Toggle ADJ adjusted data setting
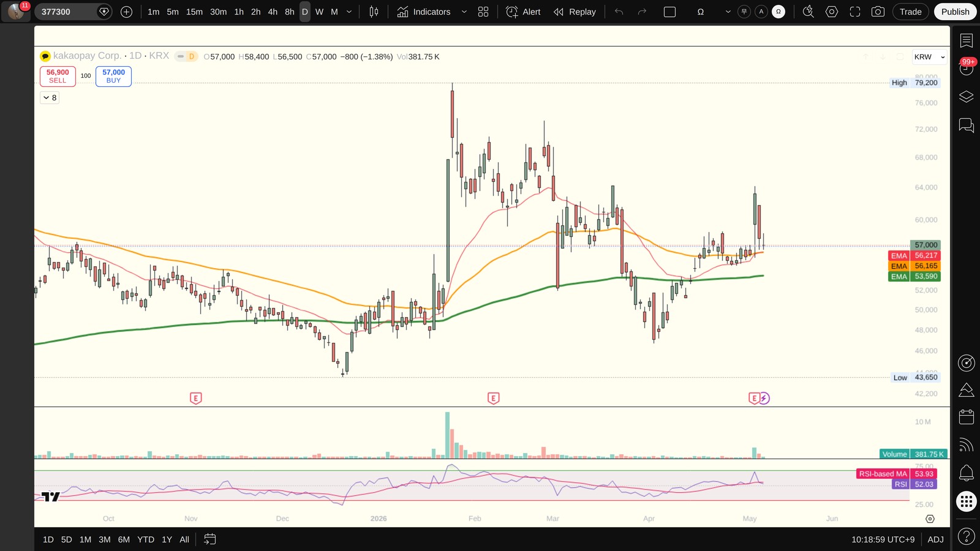This screenshot has height=551, width=980. click(935, 539)
